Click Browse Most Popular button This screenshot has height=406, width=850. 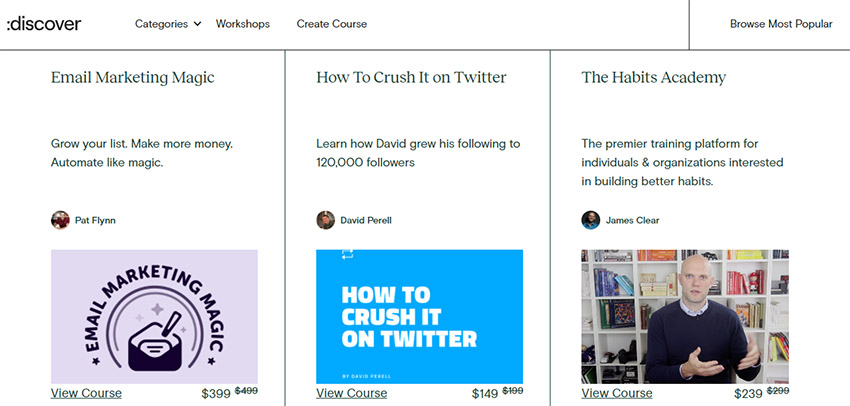pos(781,24)
